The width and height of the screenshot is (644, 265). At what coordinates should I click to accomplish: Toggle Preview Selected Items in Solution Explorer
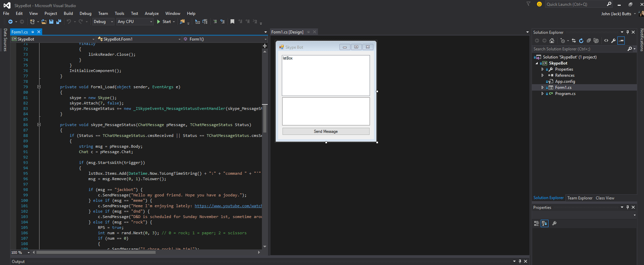tap(621, 41)
